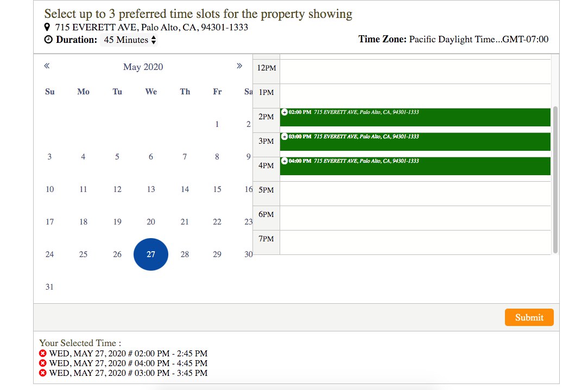Image resolution: width=588 pixels, height=390 pixels.
Task: Select the green 04:00 PM showing slot
Action: tap(415, 166)
